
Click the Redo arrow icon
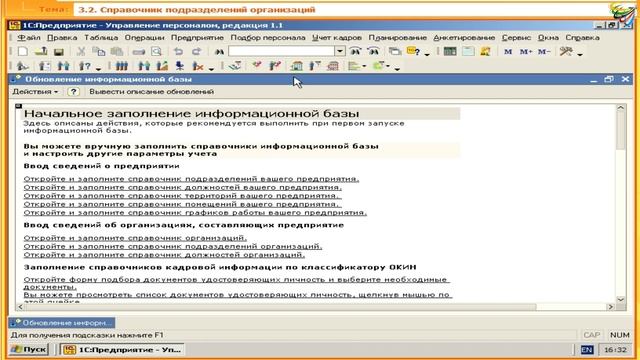[196, 51]
